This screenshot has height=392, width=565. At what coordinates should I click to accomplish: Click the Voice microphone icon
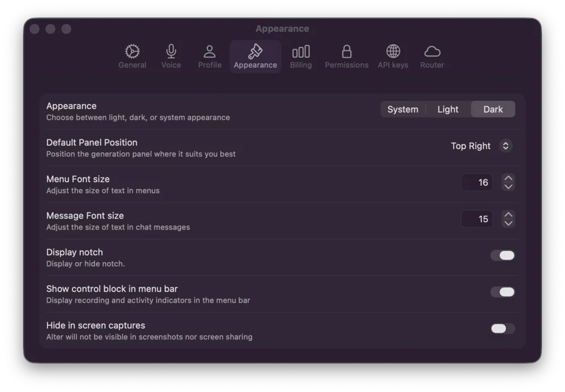171,51
